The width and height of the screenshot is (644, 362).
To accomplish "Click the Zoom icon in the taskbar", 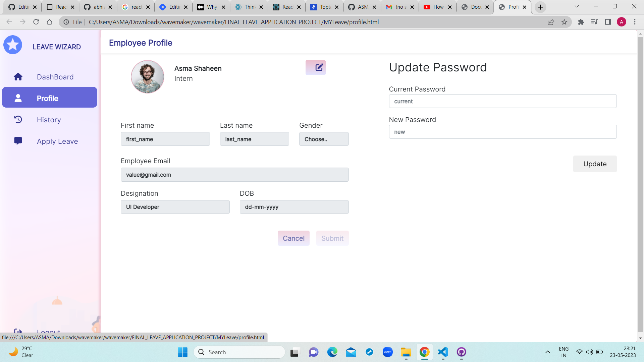I will click(388, 352).
